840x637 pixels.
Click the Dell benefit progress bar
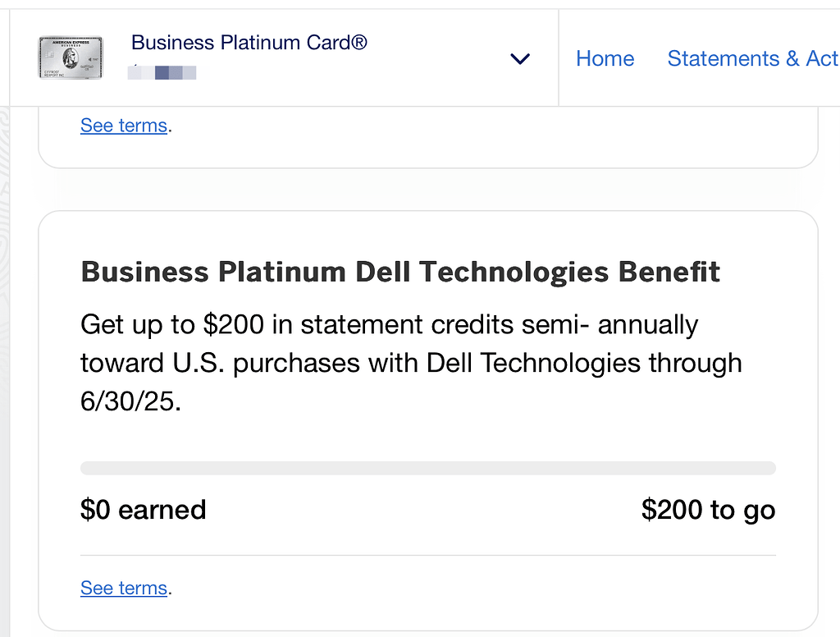(x=427, y=467)
